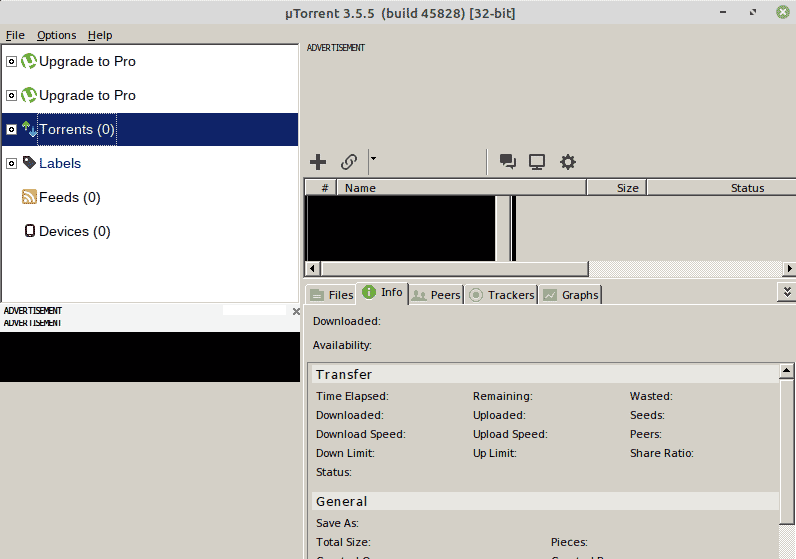Open the dropdown arrow beside the link icon
Viewport: 796px width, 559px height.
point(373,158)
